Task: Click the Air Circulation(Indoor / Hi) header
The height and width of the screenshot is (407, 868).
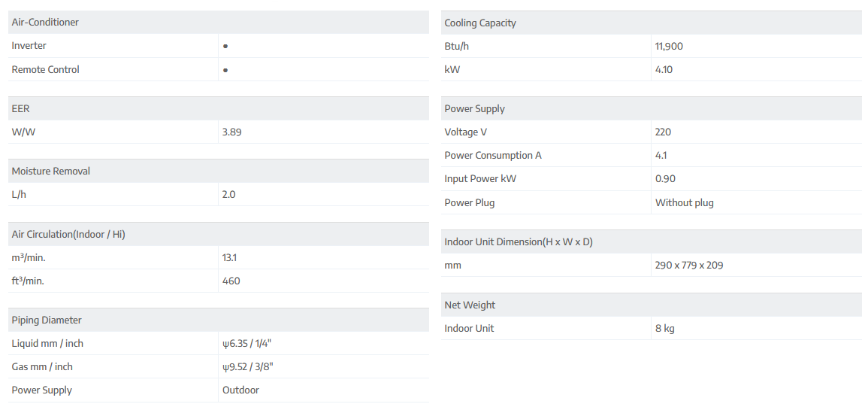Action: (x=68, y=234)
